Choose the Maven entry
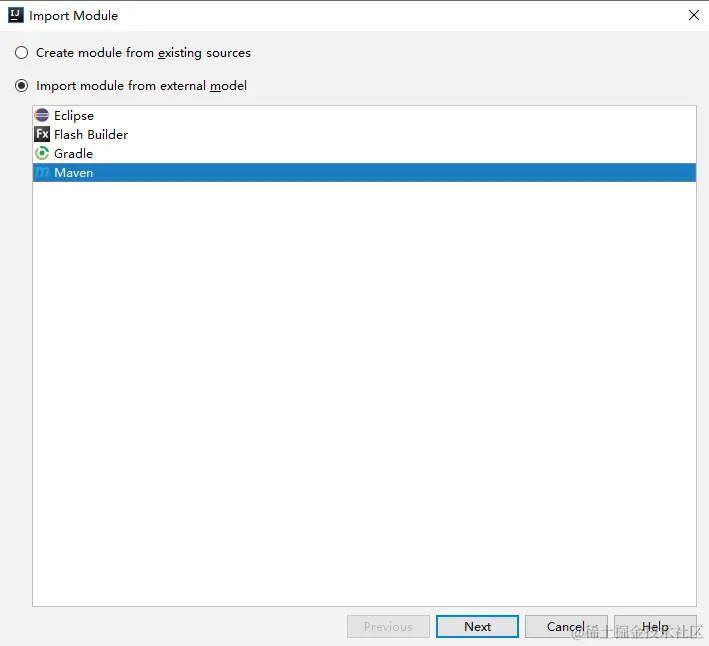Screen dimensions: 709x646 tap(364, 172)
